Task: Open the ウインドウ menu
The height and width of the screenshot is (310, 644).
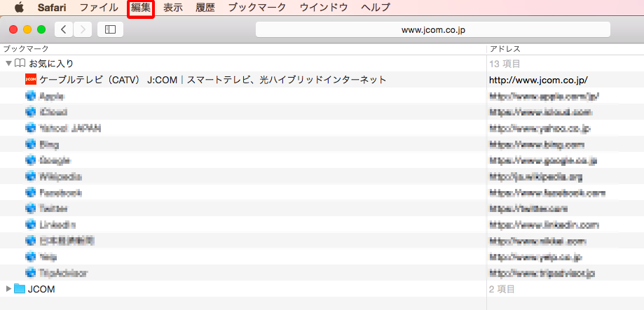Action: pyautogui.click(x=324, y=8)
